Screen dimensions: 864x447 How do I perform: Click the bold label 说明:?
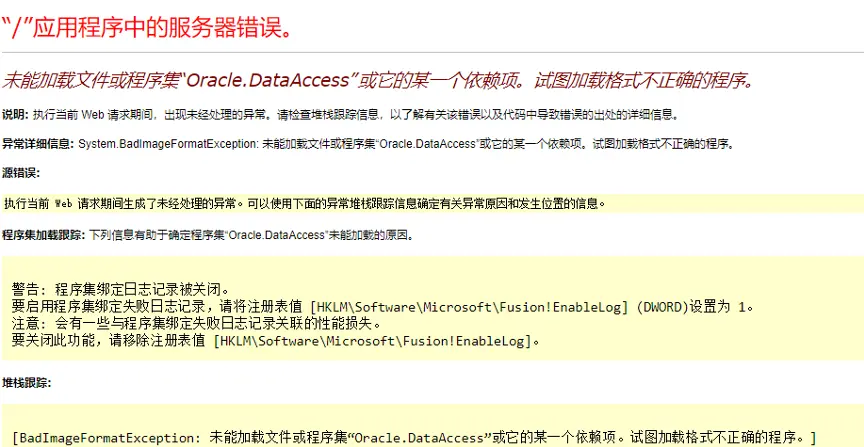click(x=15, y=115)
